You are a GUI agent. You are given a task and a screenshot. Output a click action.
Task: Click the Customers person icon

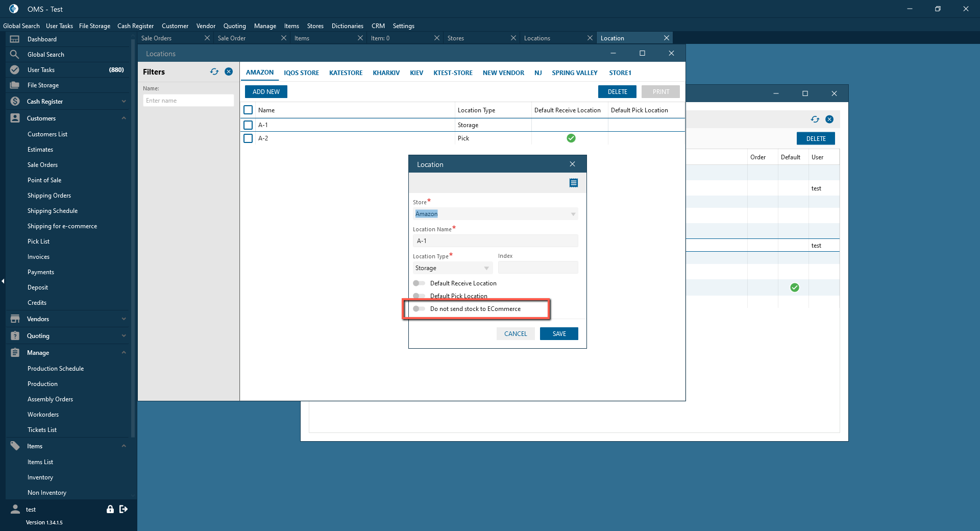click(15, 118)
